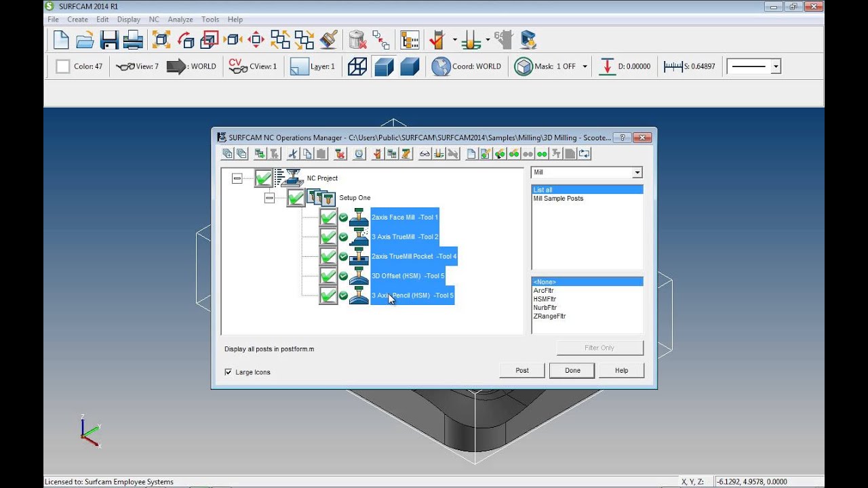868x488 pixels.
Task: Open the Create menu
Action: [x=77, y=20]
